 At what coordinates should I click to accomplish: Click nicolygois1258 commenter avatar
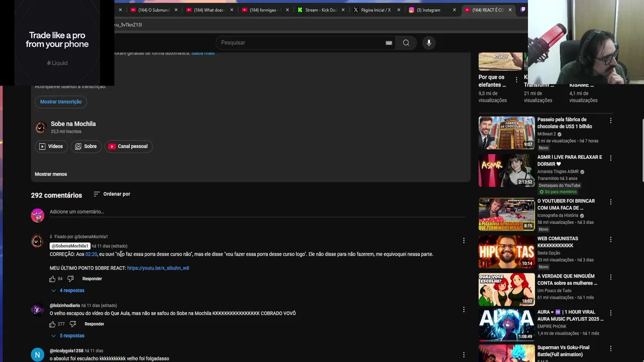point(38,355)
